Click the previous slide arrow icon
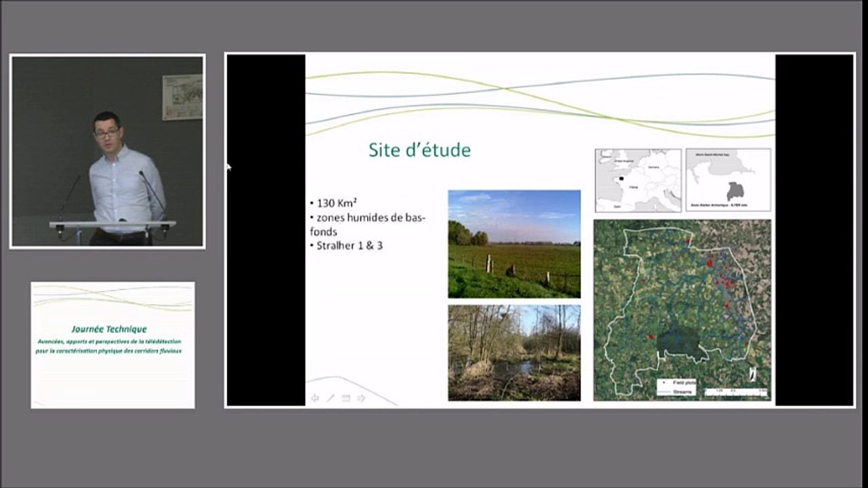Screen dimensions: 868x488 tap(314, 398)
